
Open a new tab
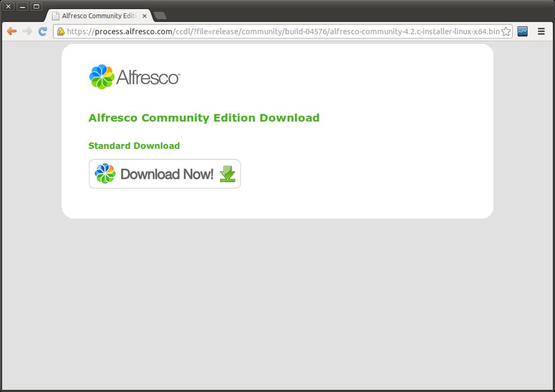pos(160,16)
